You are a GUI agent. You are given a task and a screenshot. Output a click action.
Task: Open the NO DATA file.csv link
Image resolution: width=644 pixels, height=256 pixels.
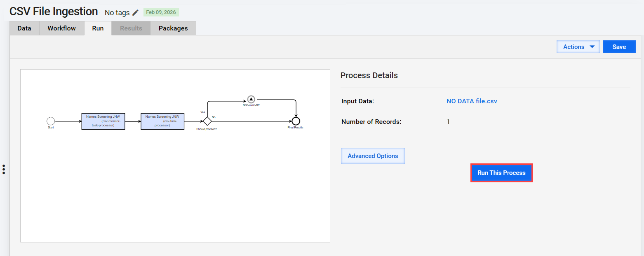(472, 101)
